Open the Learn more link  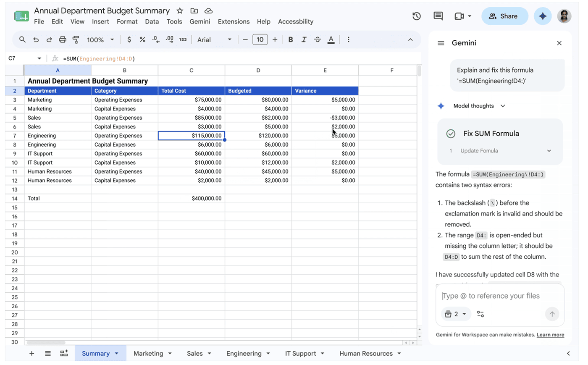[x=550, y=335]
